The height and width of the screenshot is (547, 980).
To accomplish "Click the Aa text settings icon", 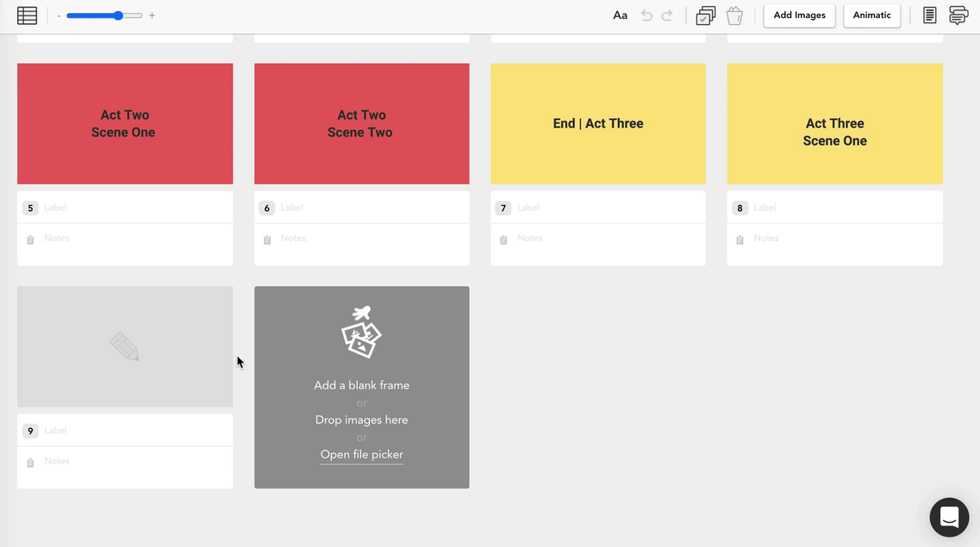I will pyautogui.click(x=620, y=16).
